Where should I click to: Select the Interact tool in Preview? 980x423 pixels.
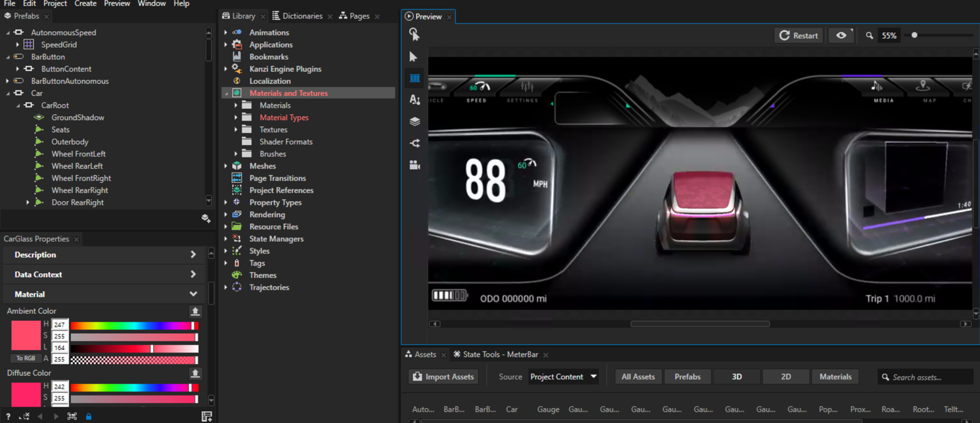(x=414, y=34)
